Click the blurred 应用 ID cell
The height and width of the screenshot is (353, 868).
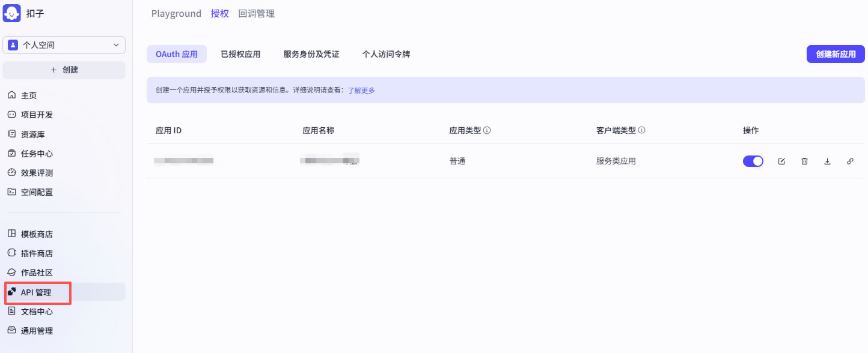(x=184, y=161)
